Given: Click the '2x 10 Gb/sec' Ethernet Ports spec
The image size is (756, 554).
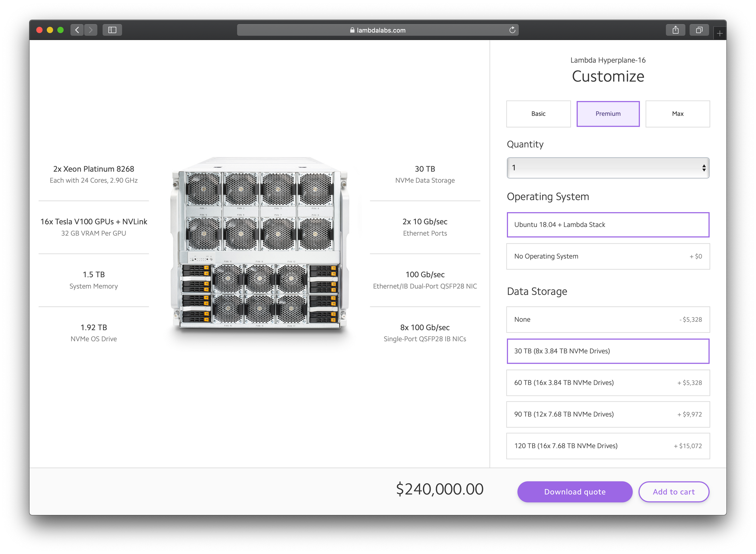Looking at the screenshot, I should (425, 222).
